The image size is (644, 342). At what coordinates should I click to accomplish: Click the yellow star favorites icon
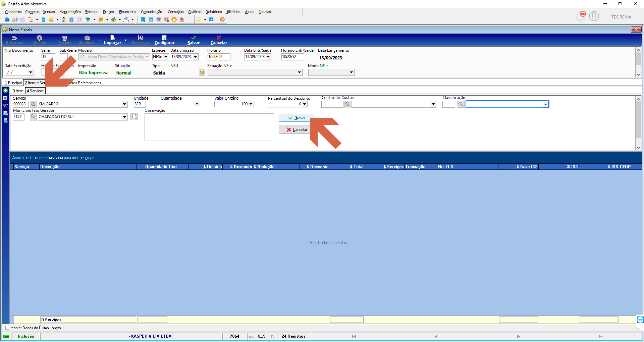tap(199, 19)
